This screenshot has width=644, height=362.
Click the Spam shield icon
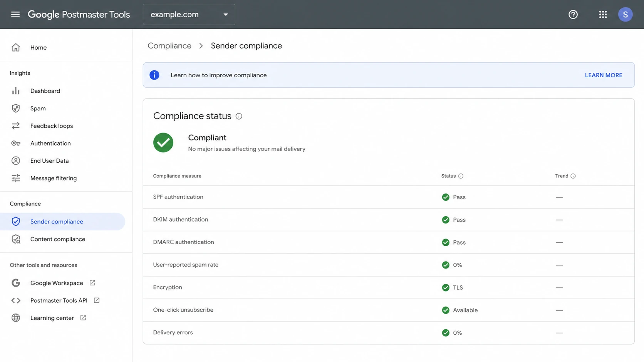click(x=16, y=108)
